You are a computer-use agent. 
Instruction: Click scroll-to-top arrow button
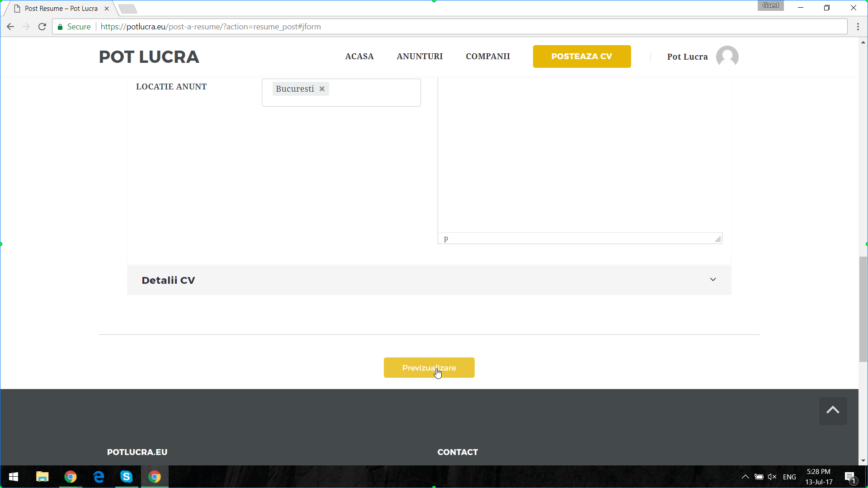click(x=833, y=410)
